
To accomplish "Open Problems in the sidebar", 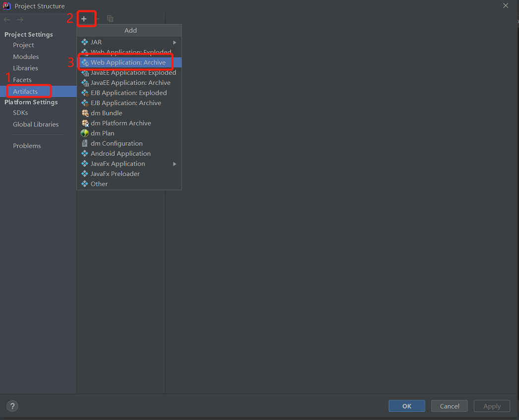I will [x=38, y=146].
